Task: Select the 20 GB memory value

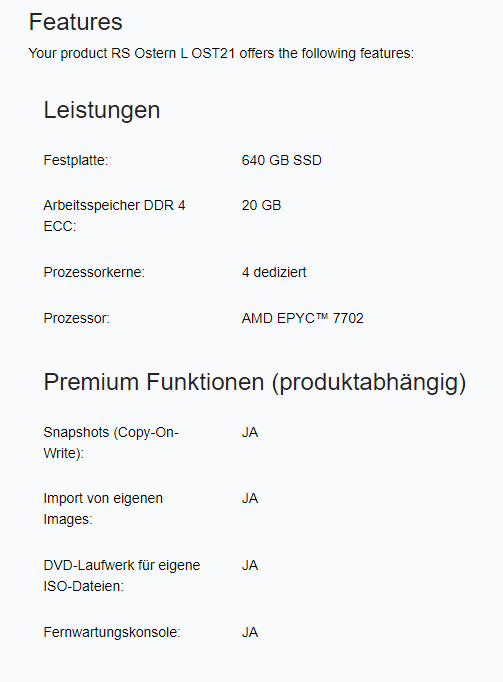Action: (262, 205)
